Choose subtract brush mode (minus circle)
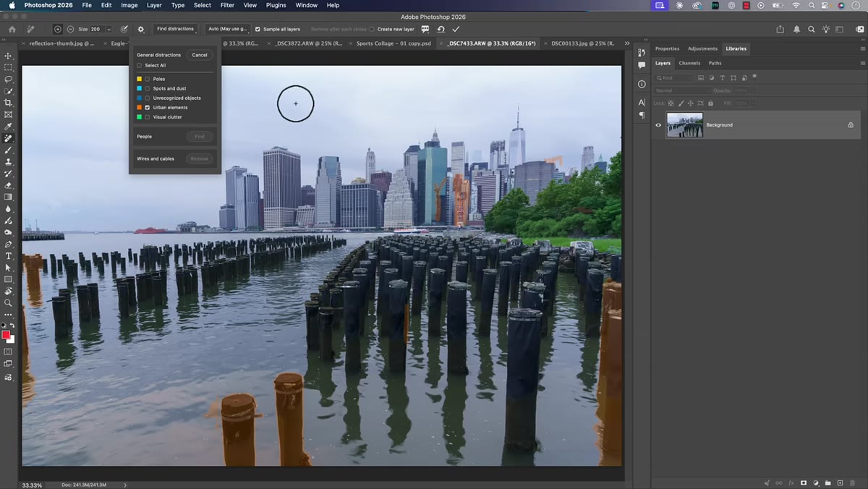Image resolution: width=868 pixels, height=489 pixels. click(70, 29)
